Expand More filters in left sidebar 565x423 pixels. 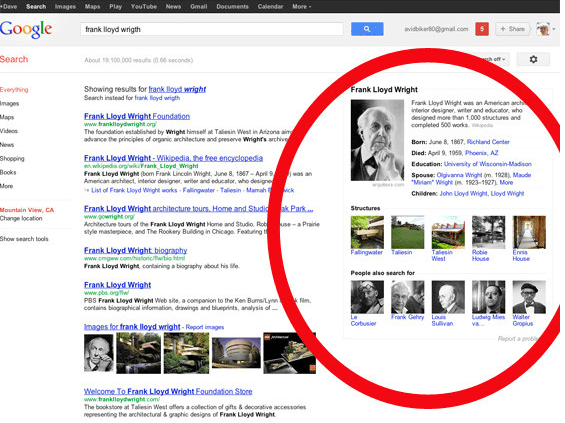click(x=6, y=186)
